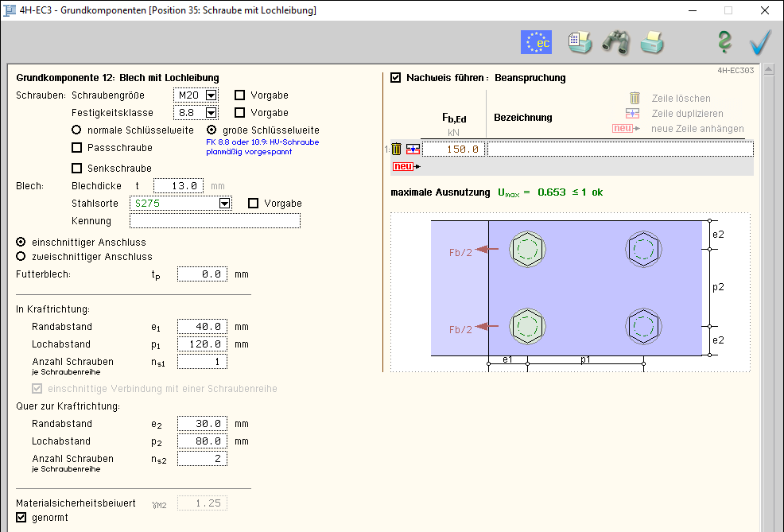Click the binoculars icon in toolbar

click(x=615, y=42)
